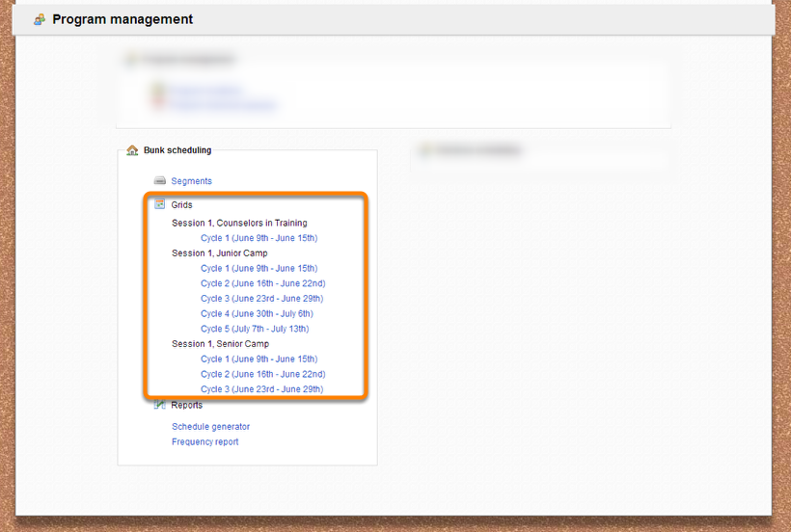Click the Grids icon

(160, 204)
